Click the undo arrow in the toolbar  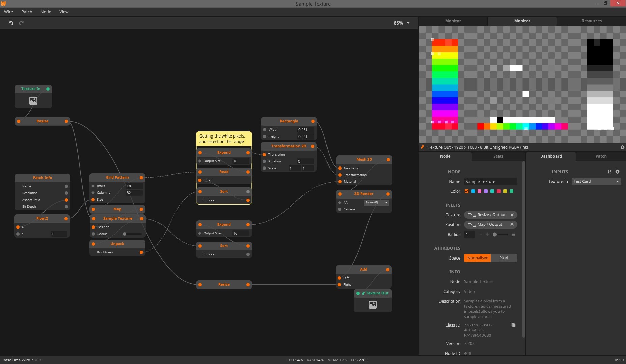click(11, 23)
